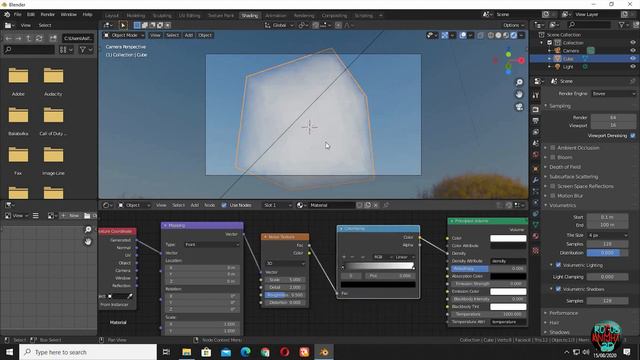640x360 pixels.
Task: Click the file browser back arrow
Action: (x=9, y=38)
